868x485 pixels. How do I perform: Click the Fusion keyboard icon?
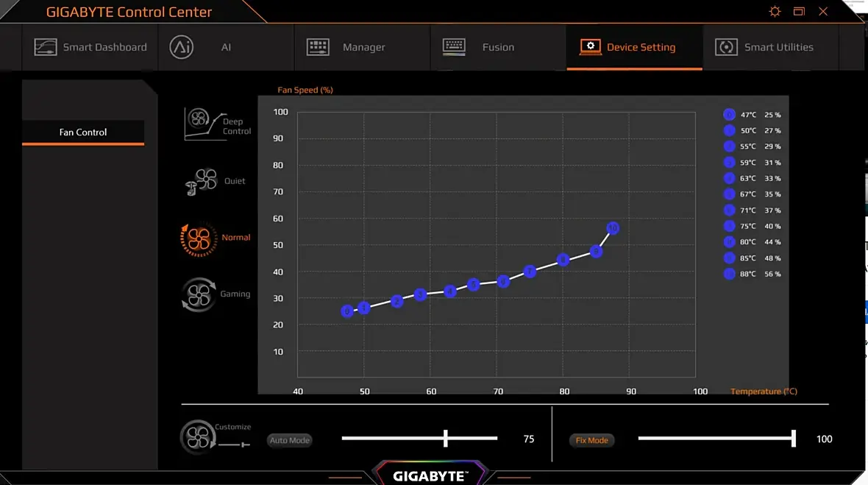pyautogui.click(x=454, y=46)
